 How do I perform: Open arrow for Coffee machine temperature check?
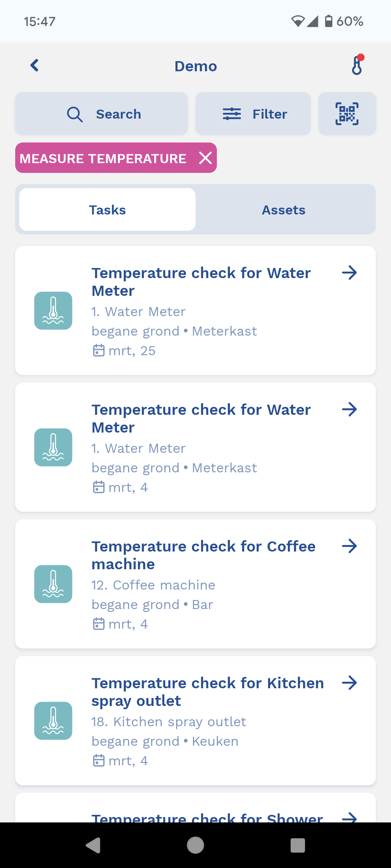click(349, 546)
